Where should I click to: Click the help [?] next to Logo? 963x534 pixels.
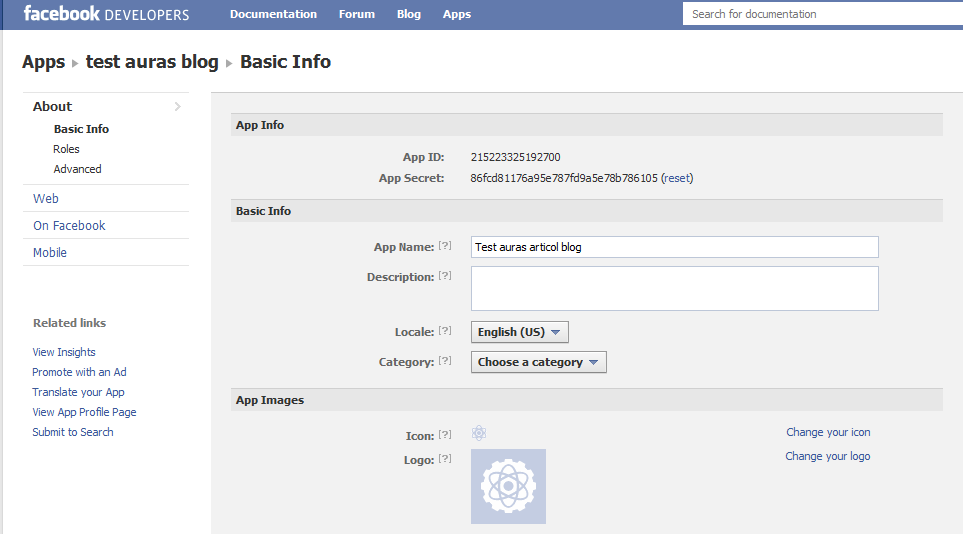[445, 458]
